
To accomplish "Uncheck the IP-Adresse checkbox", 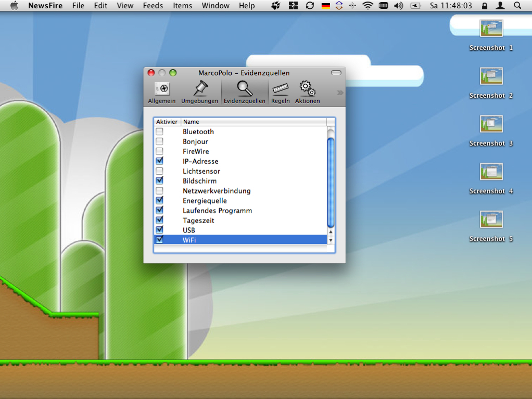I will pos(159,161).
